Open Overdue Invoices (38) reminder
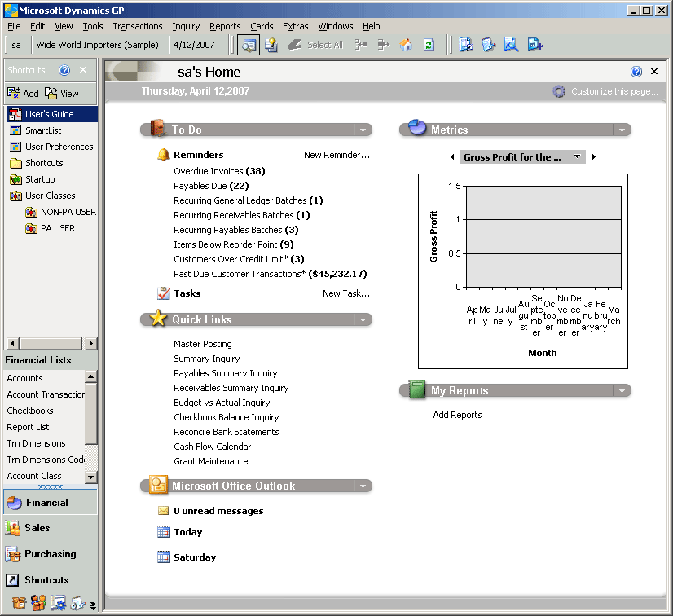The image size is (673, 616). pos(219,171)
